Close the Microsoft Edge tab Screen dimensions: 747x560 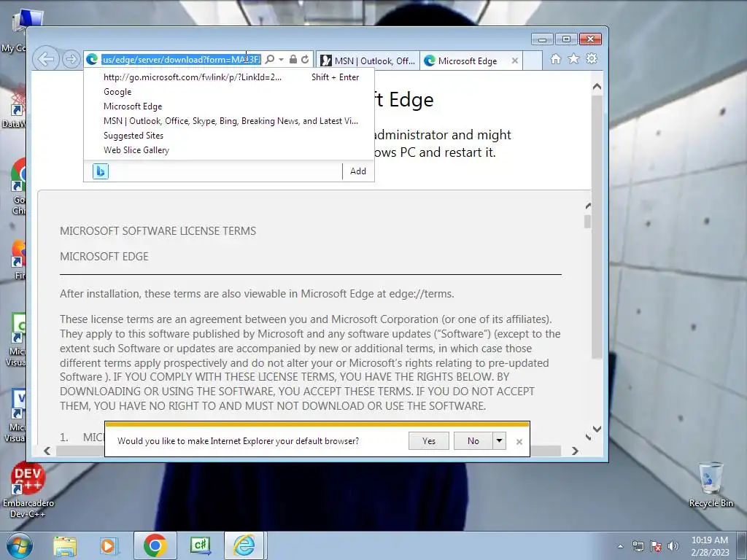(515, 61)
